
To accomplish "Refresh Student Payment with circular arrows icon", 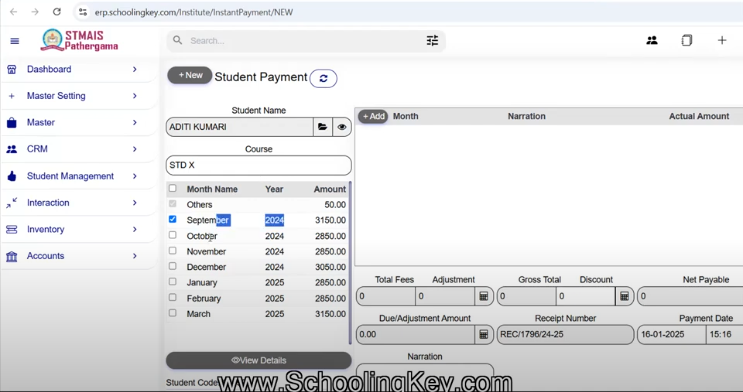I will pyautogui.click(x=324, y=78).
